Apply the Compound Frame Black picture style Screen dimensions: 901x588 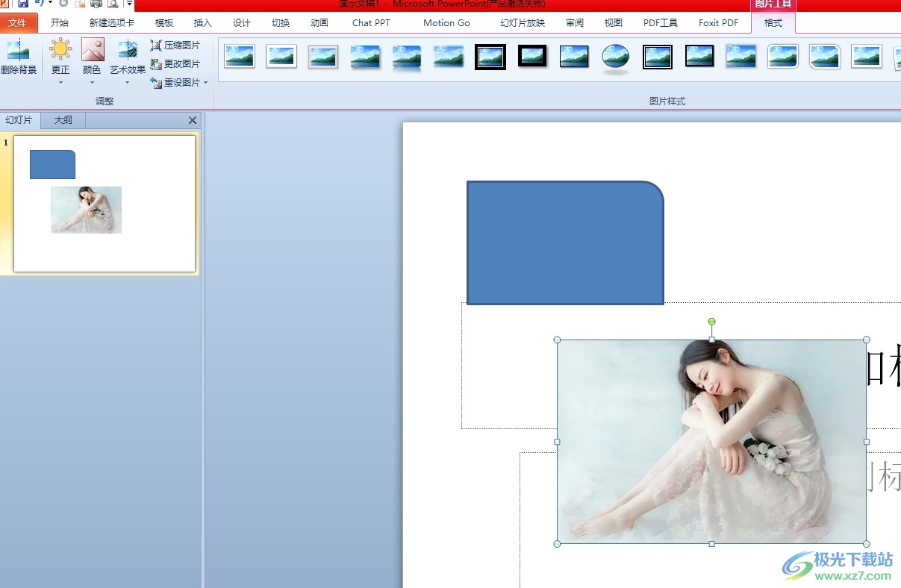658,56
